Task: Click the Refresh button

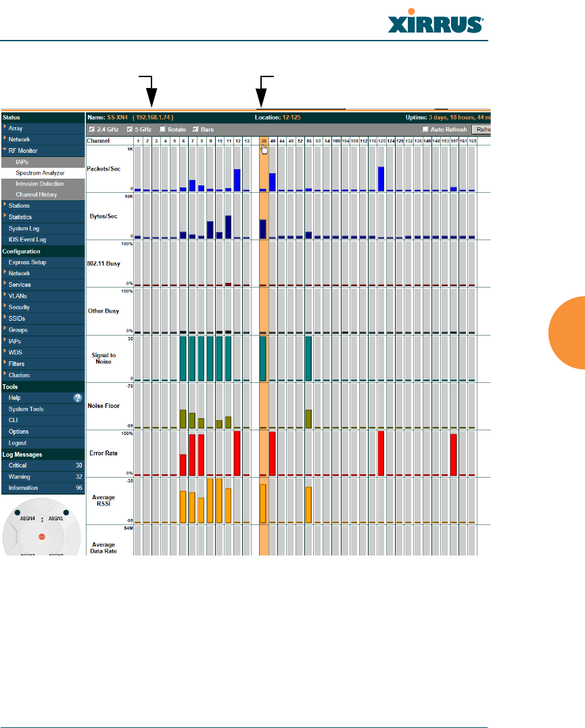Action: pos(482,129)
